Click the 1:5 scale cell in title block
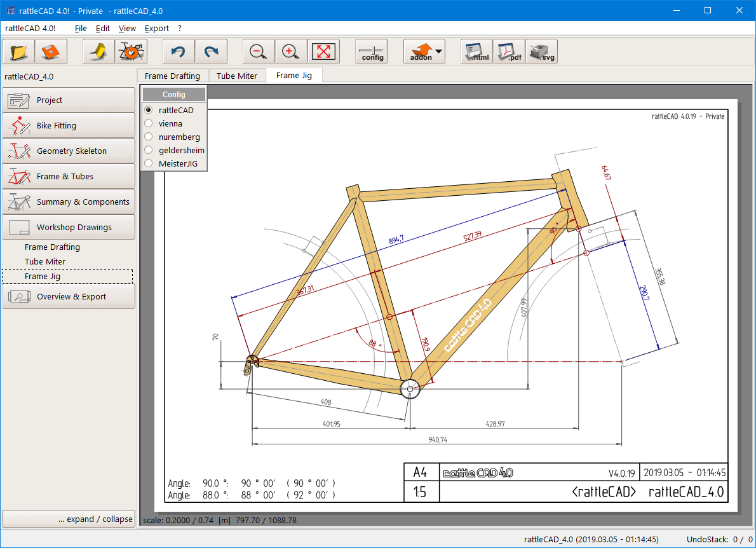The height and width of the screenshot is (548, 756). coord(421,491)
